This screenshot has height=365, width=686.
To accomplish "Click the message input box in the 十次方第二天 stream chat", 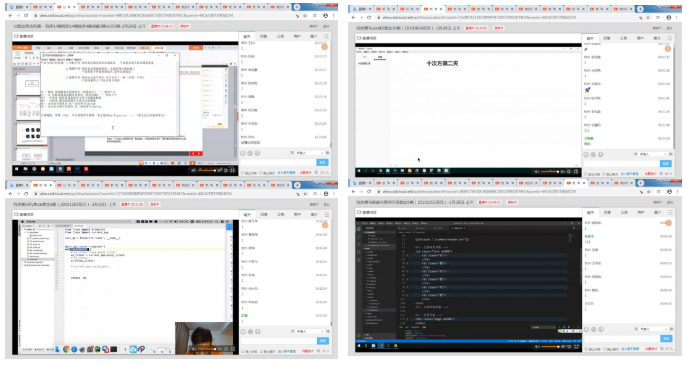I will [x=621, y=163].
